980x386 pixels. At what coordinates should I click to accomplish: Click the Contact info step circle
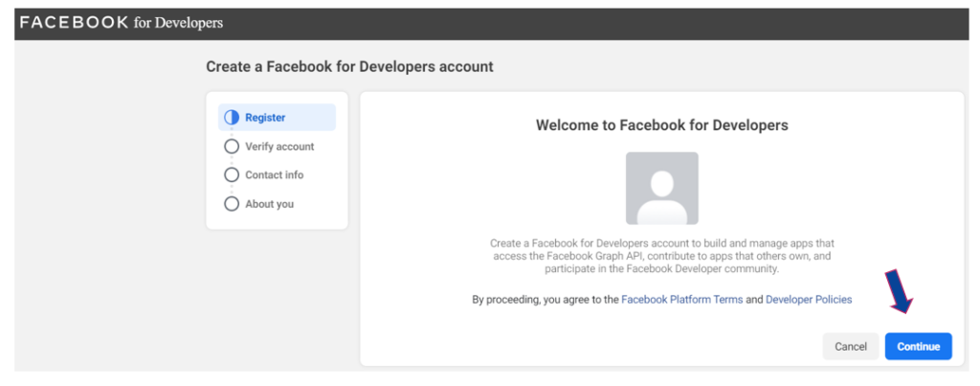click(x=231, y=175)
